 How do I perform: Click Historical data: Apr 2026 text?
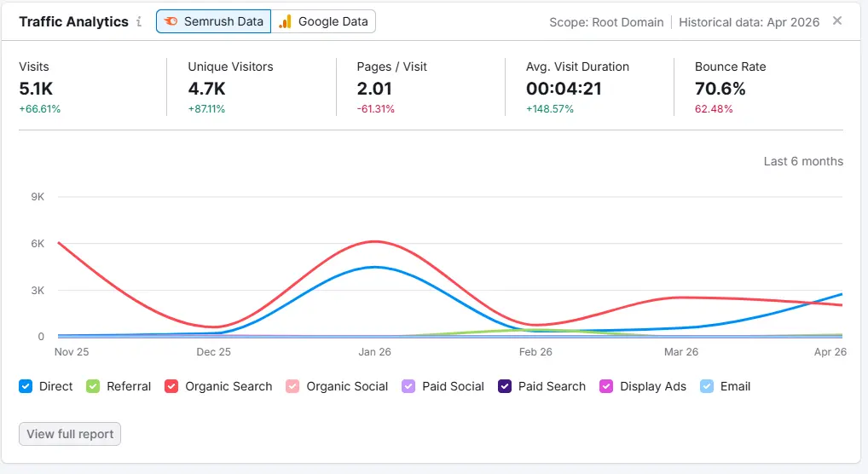tap(749, 22)
